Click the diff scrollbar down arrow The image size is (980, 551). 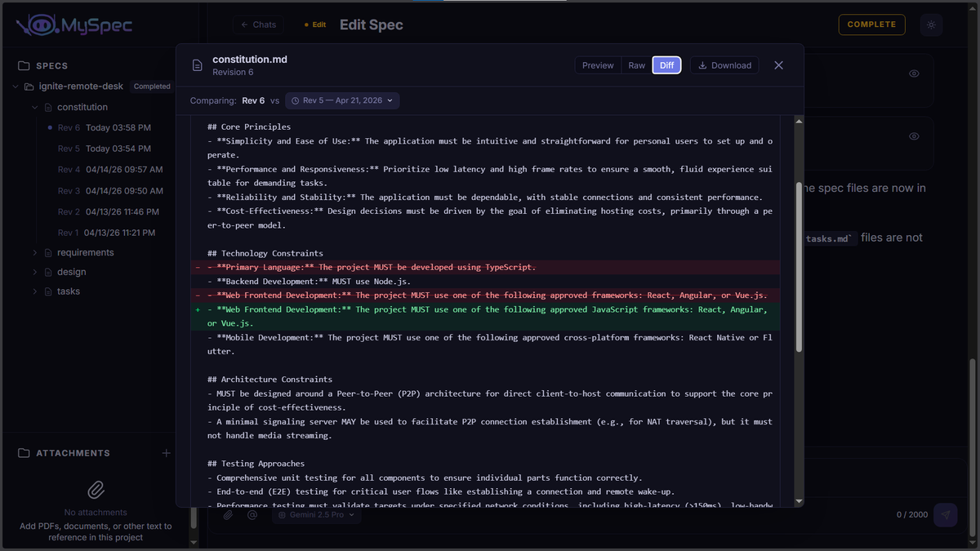(799, 501)
